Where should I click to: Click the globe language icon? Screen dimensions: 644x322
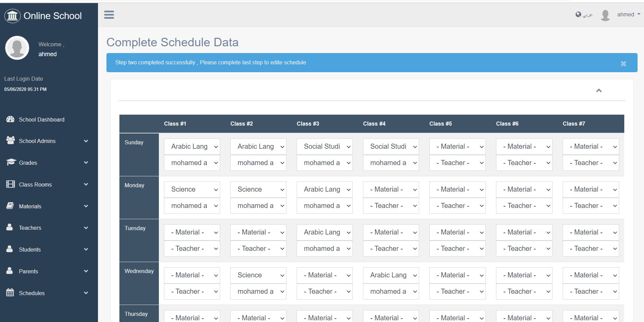[x=578, y=14]
